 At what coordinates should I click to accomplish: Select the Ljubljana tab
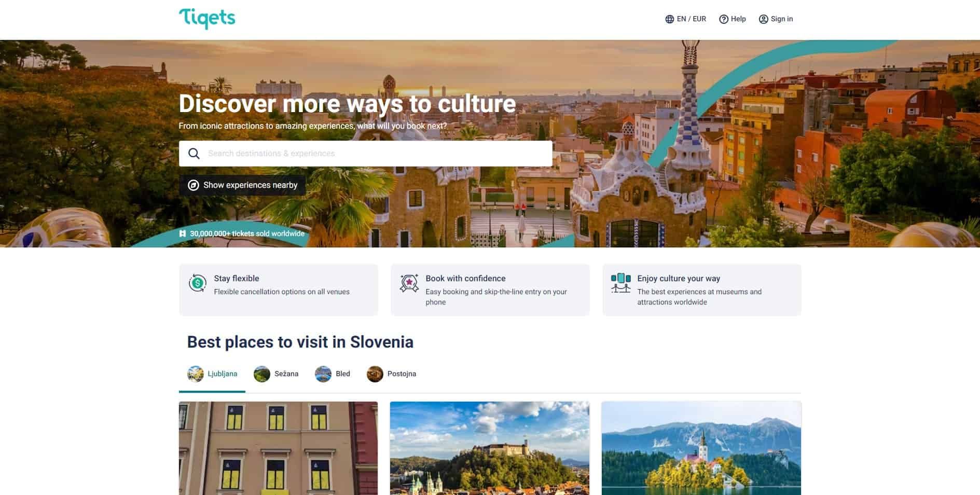click(212, 374)
